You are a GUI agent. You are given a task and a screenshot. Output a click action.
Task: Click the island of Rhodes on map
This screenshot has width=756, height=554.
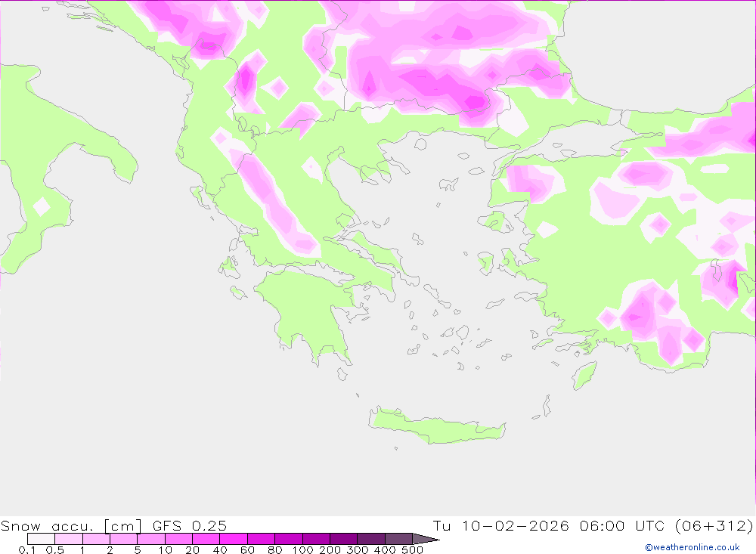pos(584,376)
